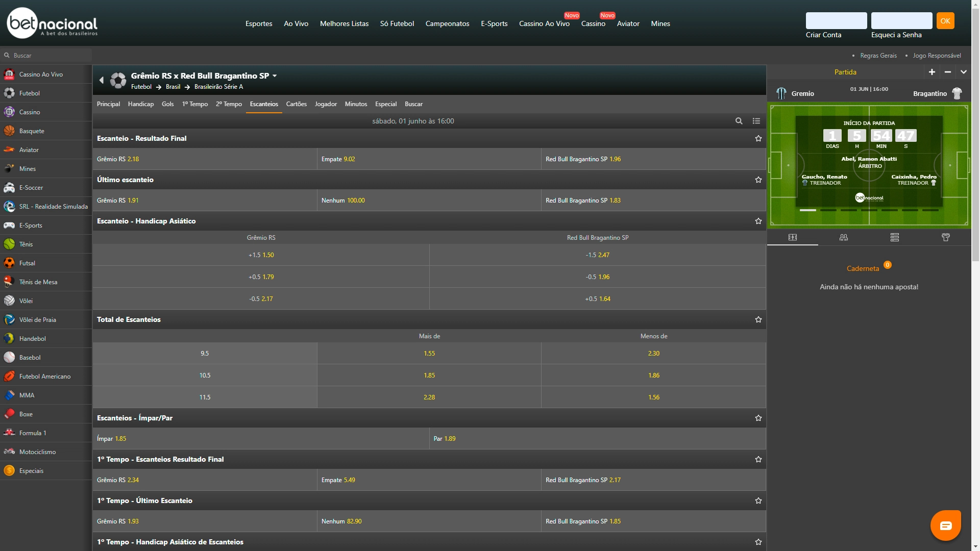Viewport: 980px width, 551px height.
Task: Open the live chat support button
Action: pos(946,525)
